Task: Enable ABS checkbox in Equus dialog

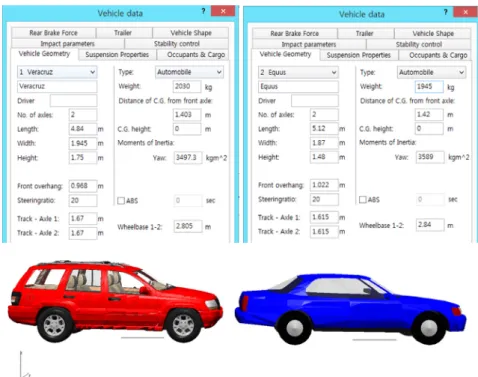Action: coord(363,200)
